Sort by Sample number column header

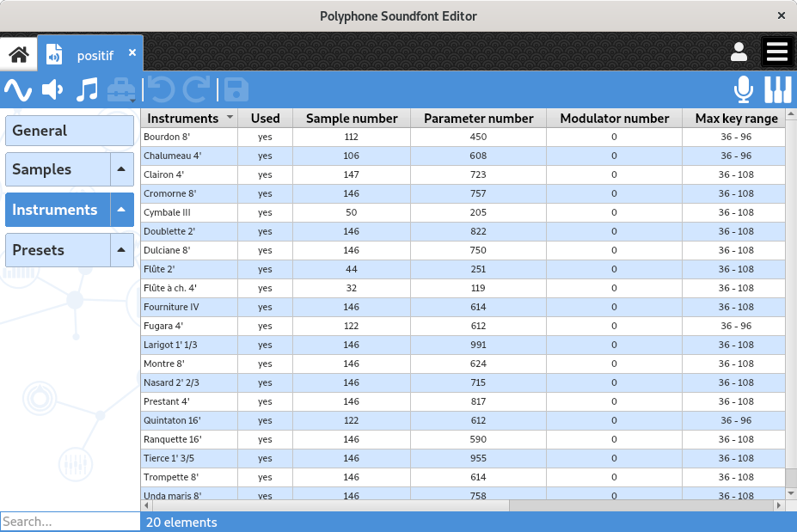[352, 119]
